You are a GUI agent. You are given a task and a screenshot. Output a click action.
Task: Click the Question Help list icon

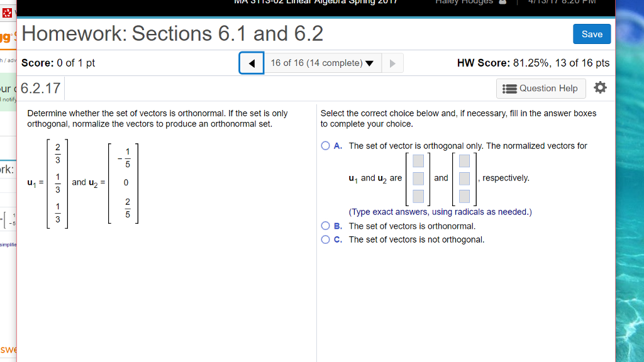click(509, 88)
